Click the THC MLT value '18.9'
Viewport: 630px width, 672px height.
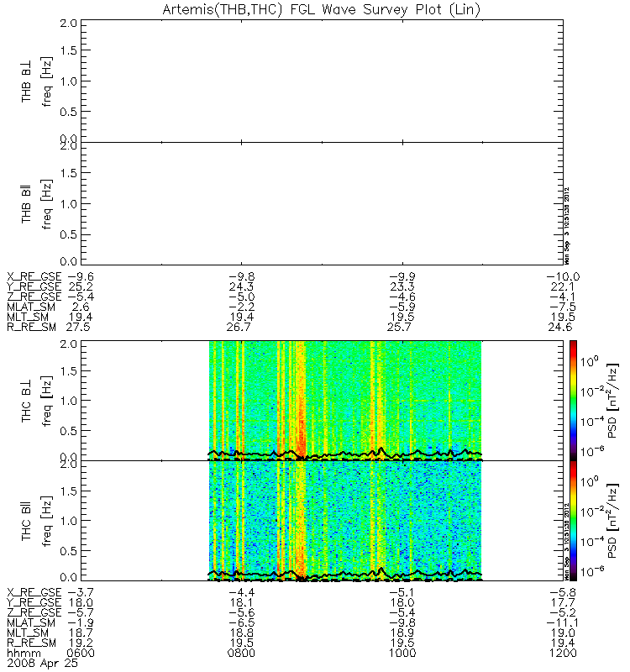coord(402,633)
